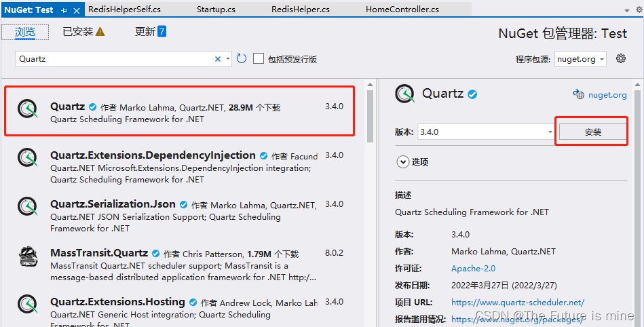This screenshot has width=644, height=327.
Task: Pin the NuGet: Test tab
Action: point(64,10)
